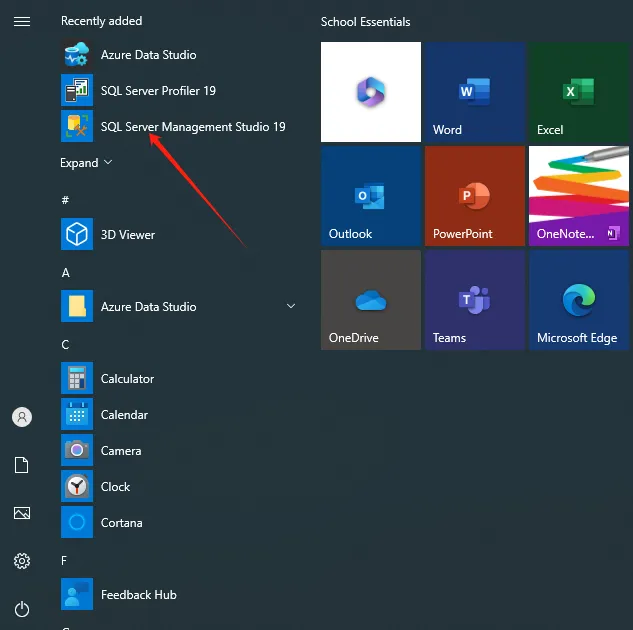Image resolution: width=633 pixels, height=630 pixels.
Task: Open the OneDrive tile
Action: coord(371,300)
